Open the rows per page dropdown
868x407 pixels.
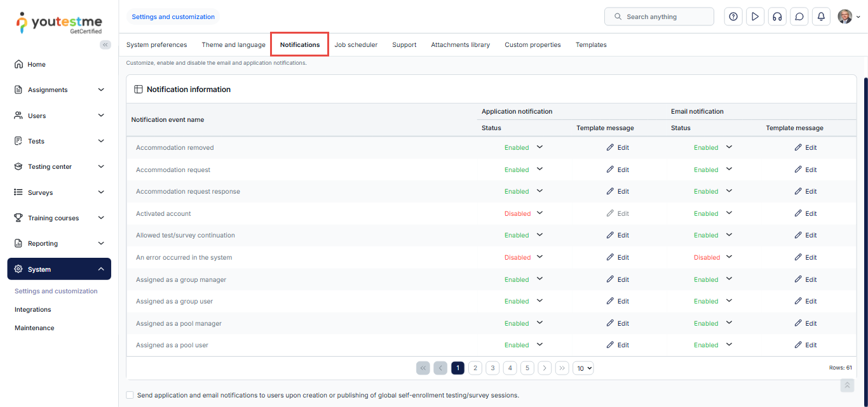click(583, 368)
